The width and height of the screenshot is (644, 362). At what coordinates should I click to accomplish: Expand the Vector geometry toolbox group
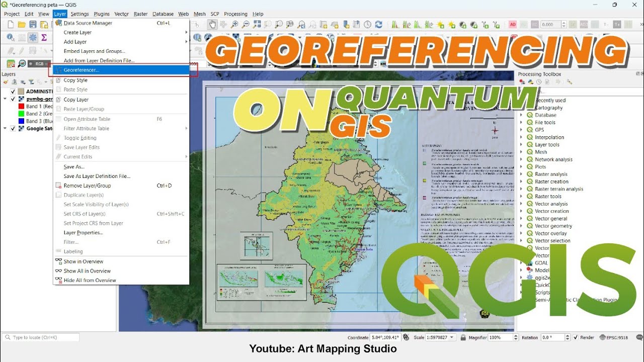click(522, 226)
